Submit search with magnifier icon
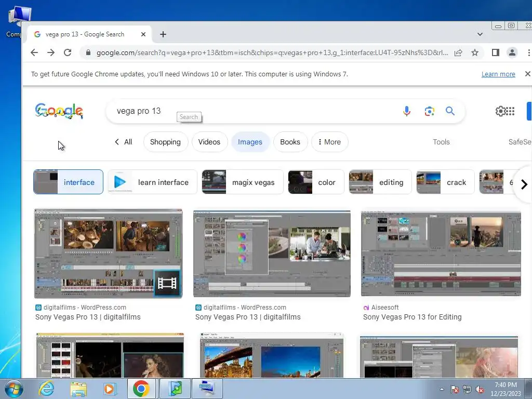 pyautogui.click(x=450, y=111)
